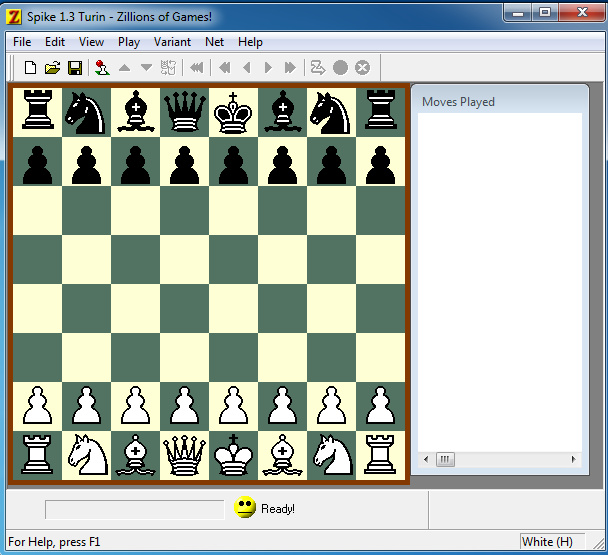Save the game with floppy disk icon
608x555 pixels.
tap(75, 68)
